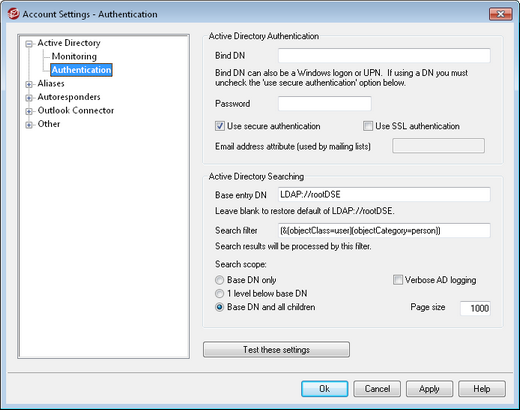The image size is (520, 410).
Task: Click Test these settings button
Action: (x=276, y=349)
